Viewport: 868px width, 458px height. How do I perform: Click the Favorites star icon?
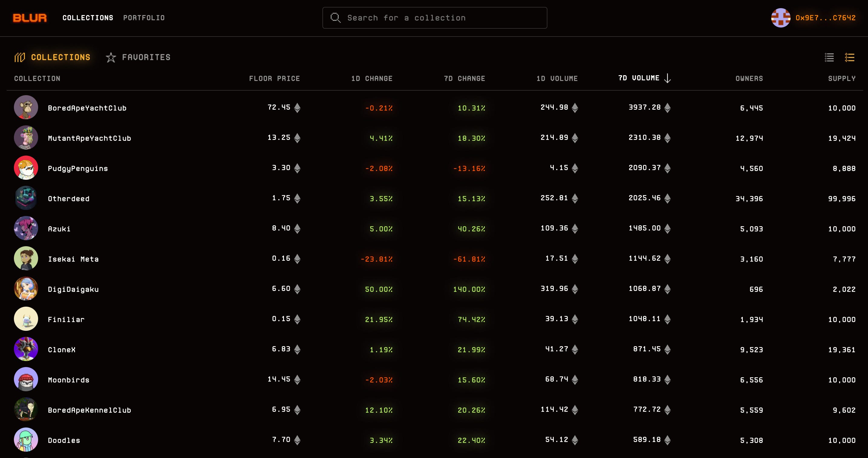(111, 57)
